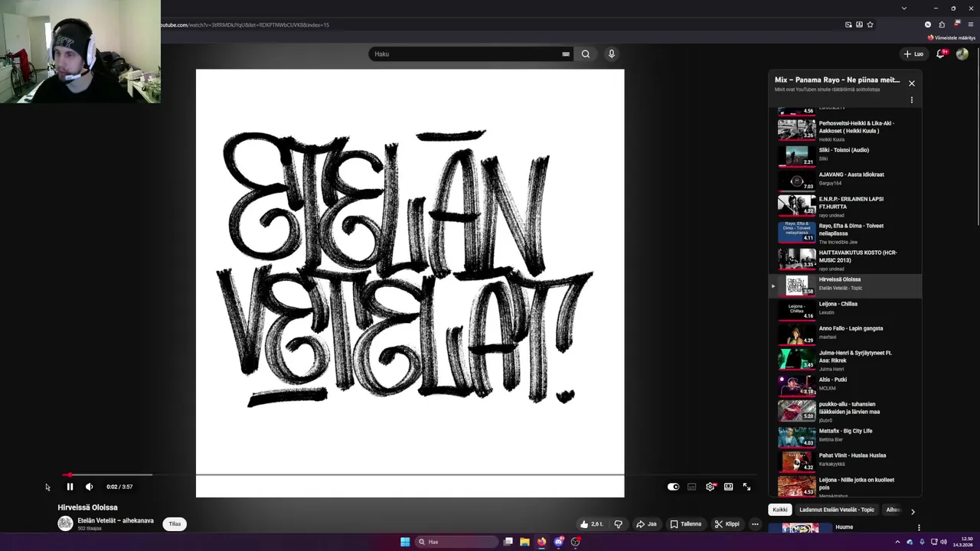Enter fullscreen with the expand arrows icon
Screen dimensions: 980x551
[746, 487]
